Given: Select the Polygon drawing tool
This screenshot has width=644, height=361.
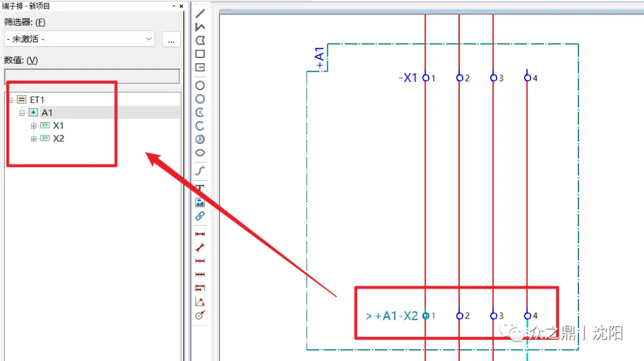Looking at the screenshot, I should 200,41.
